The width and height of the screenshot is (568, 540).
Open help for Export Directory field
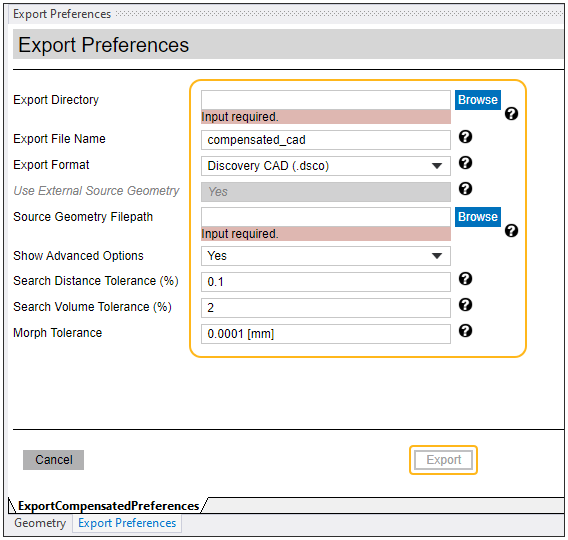511,114
